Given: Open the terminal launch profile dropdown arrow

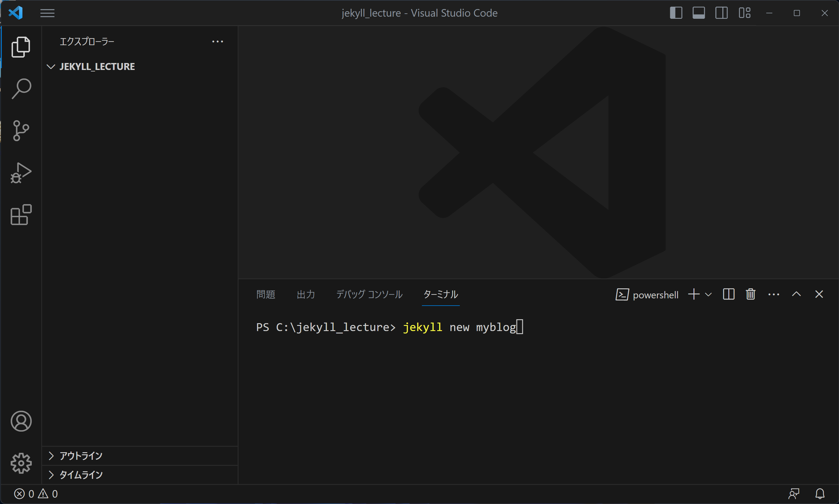Looking at the screenshot, I should (x=708, y=294).
